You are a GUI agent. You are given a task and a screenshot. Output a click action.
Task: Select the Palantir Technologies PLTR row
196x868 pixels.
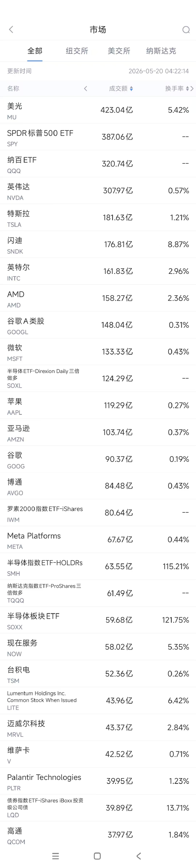[98, 781]
